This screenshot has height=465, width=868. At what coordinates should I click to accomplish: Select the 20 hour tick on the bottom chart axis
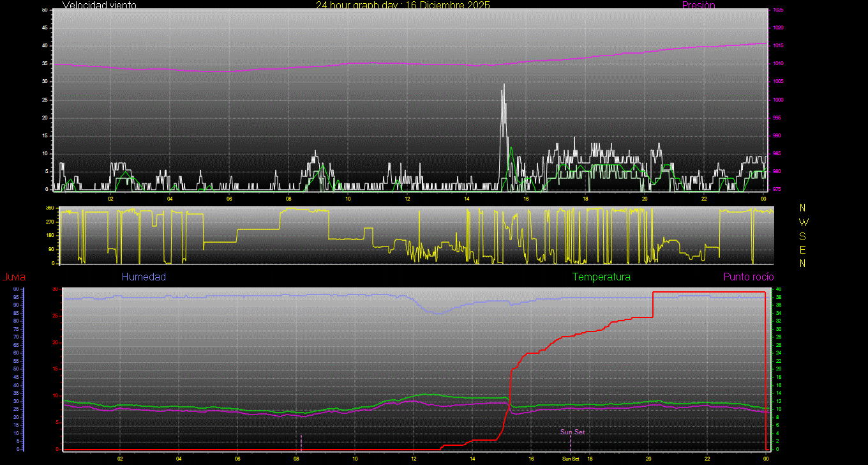648,459
